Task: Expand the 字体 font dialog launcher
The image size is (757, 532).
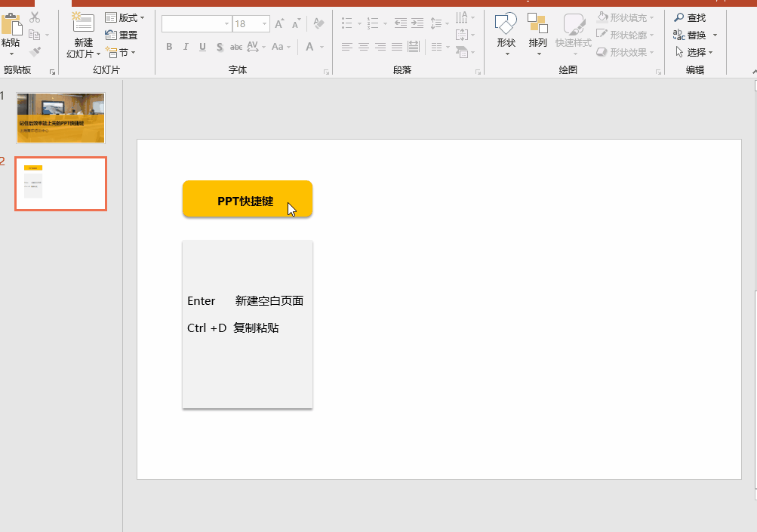Action: coord(325,72)
